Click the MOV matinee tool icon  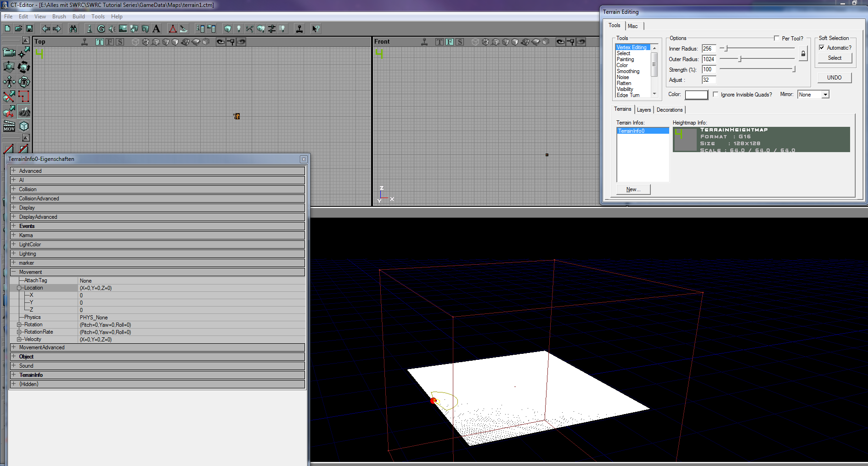pos(9,126)
